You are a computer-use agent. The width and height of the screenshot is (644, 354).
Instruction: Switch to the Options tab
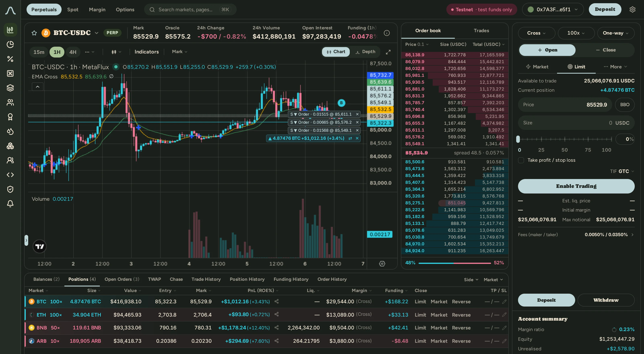125,9
